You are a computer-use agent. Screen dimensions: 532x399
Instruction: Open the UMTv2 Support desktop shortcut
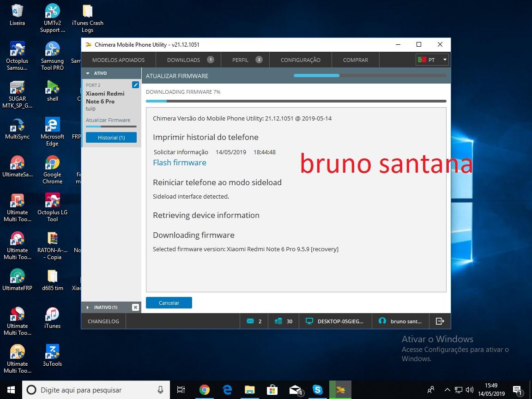52,18
